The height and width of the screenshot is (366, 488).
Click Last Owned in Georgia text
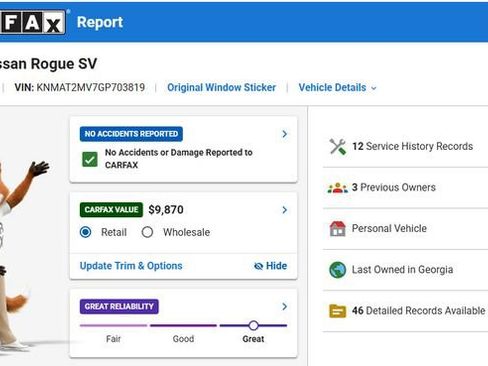[x=402, y=270]
